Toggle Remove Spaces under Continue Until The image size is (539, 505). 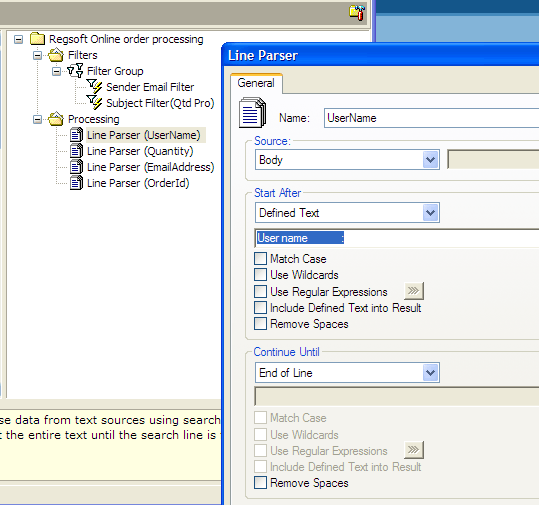pyautogui.click(x=260, y=483)
